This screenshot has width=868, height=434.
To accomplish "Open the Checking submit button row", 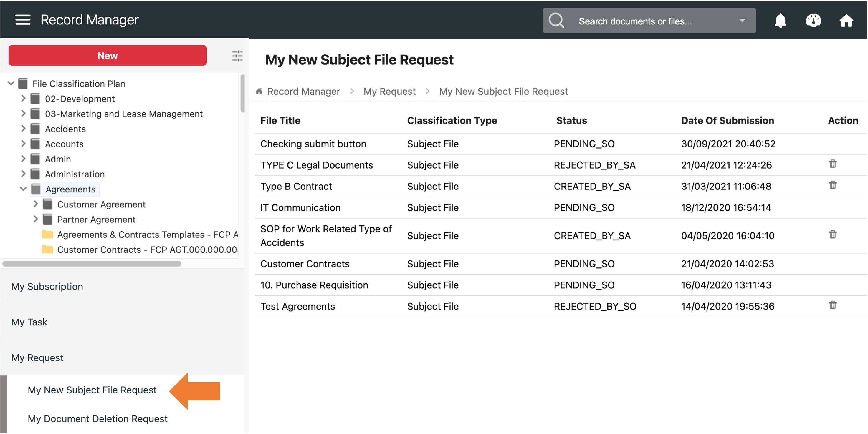I will pos(561,144).
